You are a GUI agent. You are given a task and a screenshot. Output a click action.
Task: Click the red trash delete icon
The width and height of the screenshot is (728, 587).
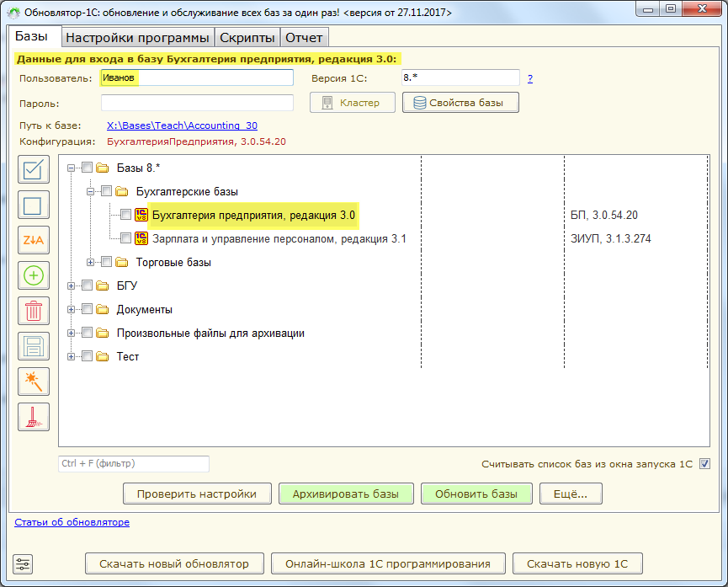click(34, 311)
